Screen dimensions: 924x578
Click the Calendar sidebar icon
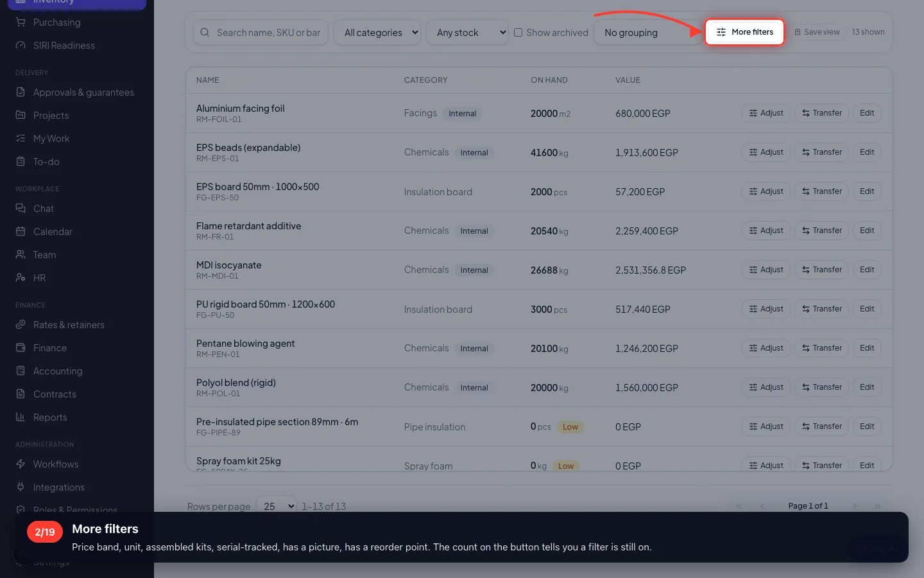[21, 232]
